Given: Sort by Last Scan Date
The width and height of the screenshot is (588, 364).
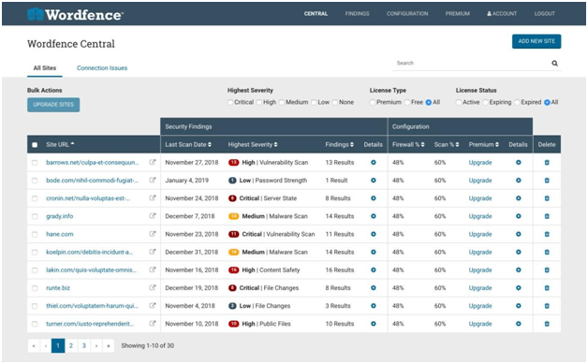Looking at the screenshot, I should coord(188,145).
